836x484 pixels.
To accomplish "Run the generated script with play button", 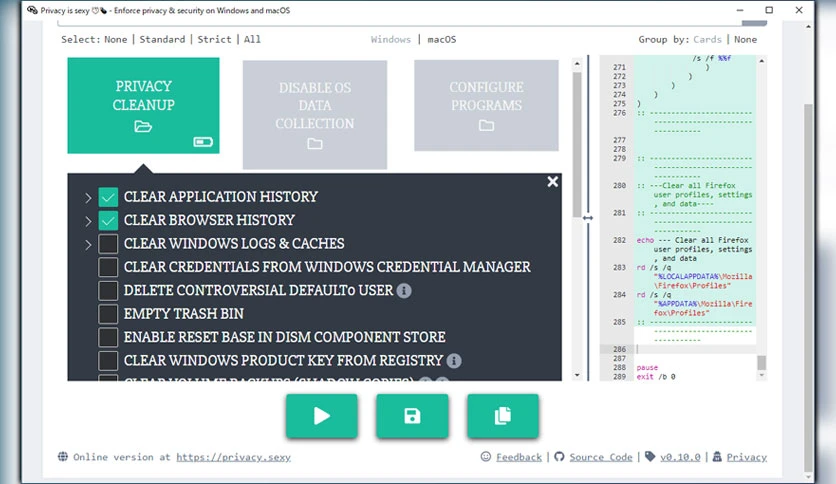I will (x=321, y=416).
